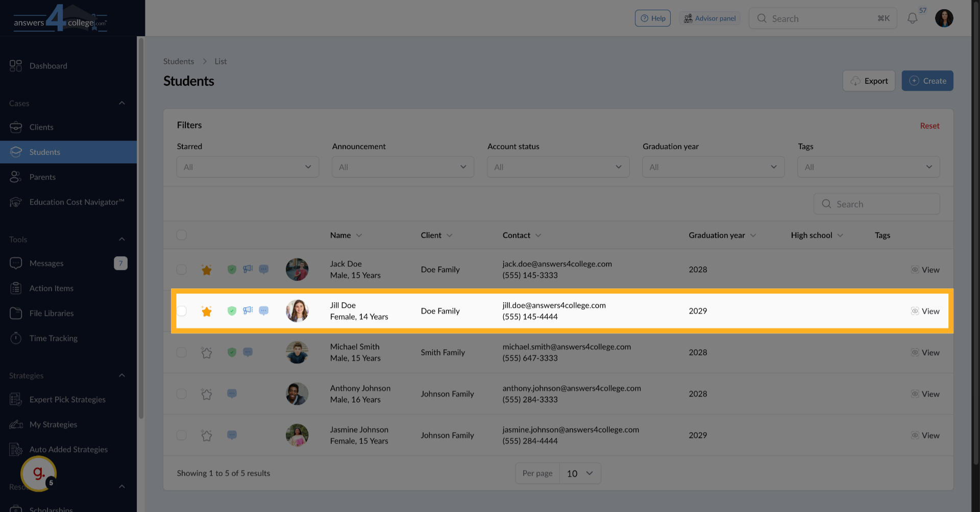Viewport: 980px width, 512px height.
Task: Check the box for Jasmine Johnson's row
Action: pyautogui.click(x=182, y=435)
